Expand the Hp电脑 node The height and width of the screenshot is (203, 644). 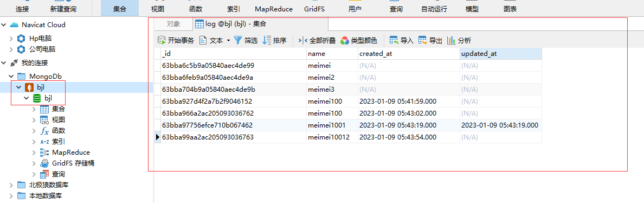click(11, 39)
